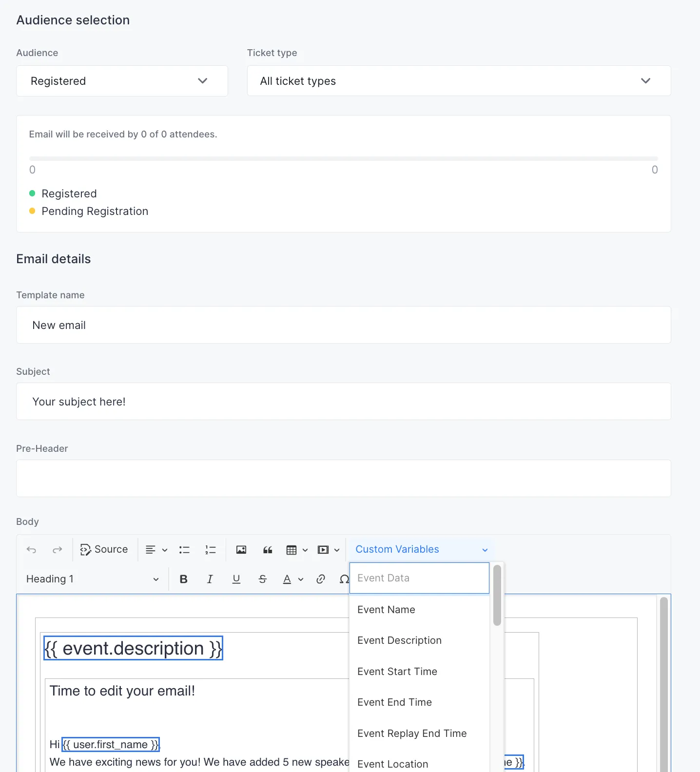
Task: Open the Audience dropdown showing Registered
Action: click(122, 81)
